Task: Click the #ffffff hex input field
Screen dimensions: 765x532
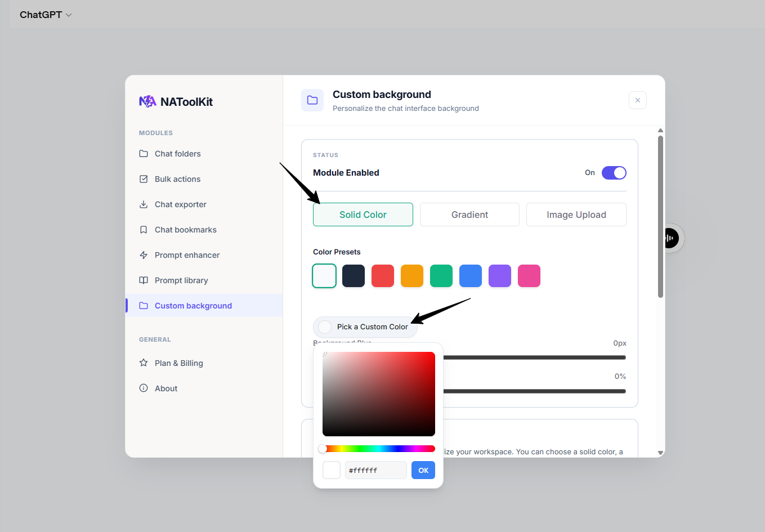Action: 376,470
